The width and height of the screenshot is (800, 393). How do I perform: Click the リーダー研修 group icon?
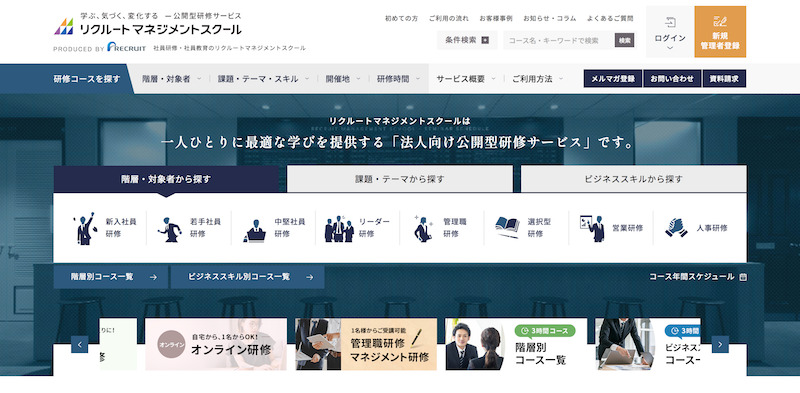339,229
